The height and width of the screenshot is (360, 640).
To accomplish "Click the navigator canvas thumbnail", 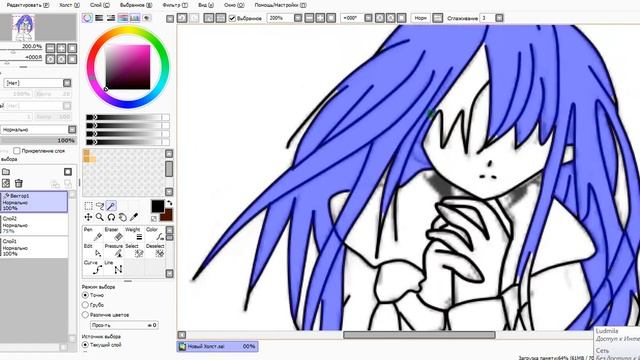I will pos(23,27).
